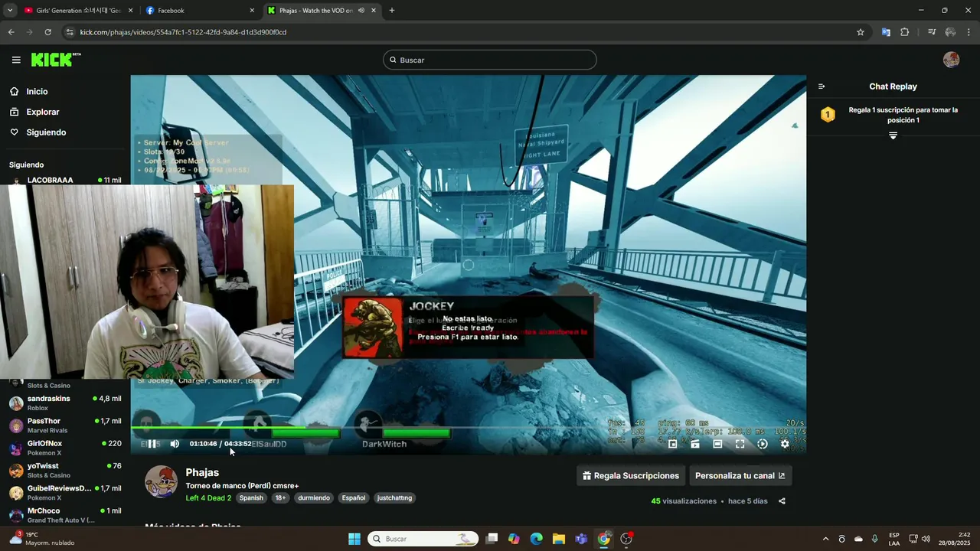The width and height of the screenshot is (980, 551).
Task: Switch to Girls' Generation YouTube tab
Action: 77,11
